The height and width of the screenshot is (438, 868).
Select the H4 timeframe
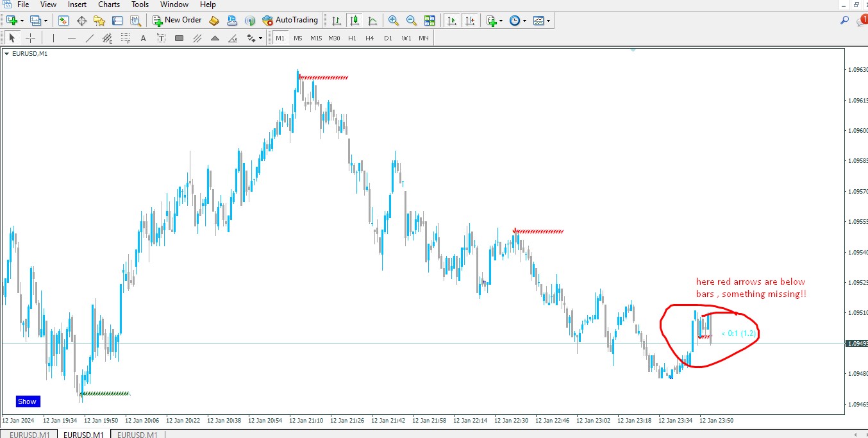pyautogui.click(x=370, y=38)
